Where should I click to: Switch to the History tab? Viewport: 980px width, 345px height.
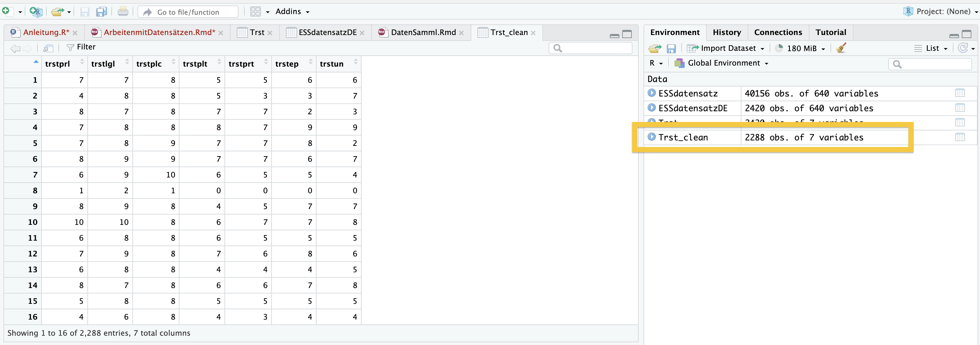(x=727, y=32)
